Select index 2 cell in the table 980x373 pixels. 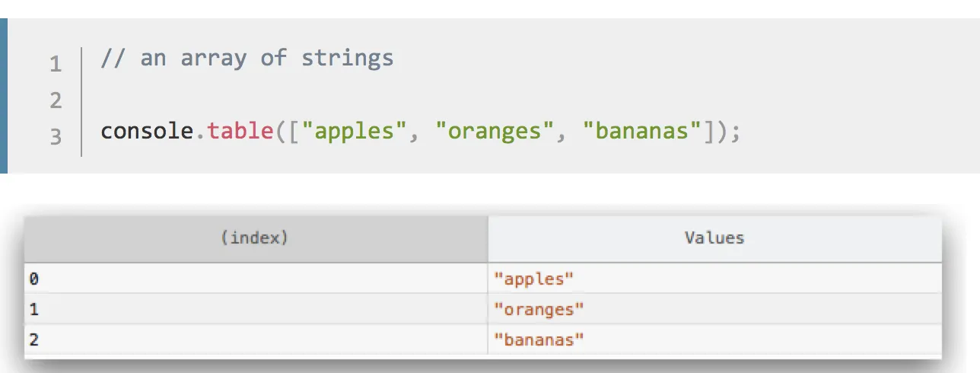33,340
